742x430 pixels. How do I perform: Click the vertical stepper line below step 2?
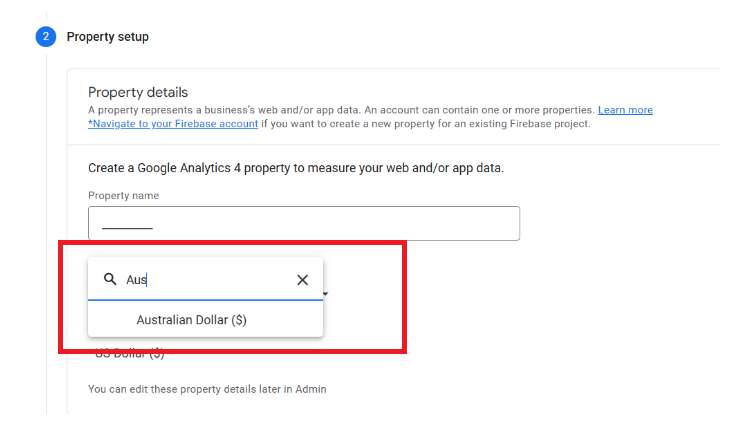[46, 234]
